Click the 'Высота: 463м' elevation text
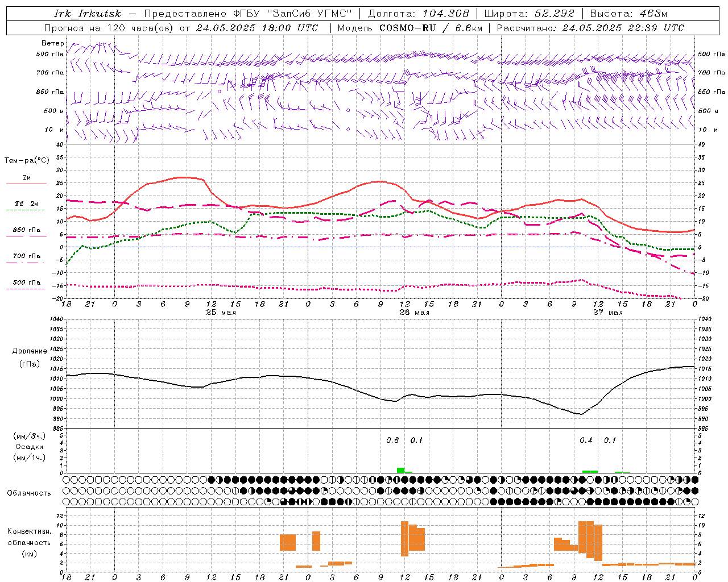Image resolution: width=728 pixels, height=582 pixels. [628, 14]
